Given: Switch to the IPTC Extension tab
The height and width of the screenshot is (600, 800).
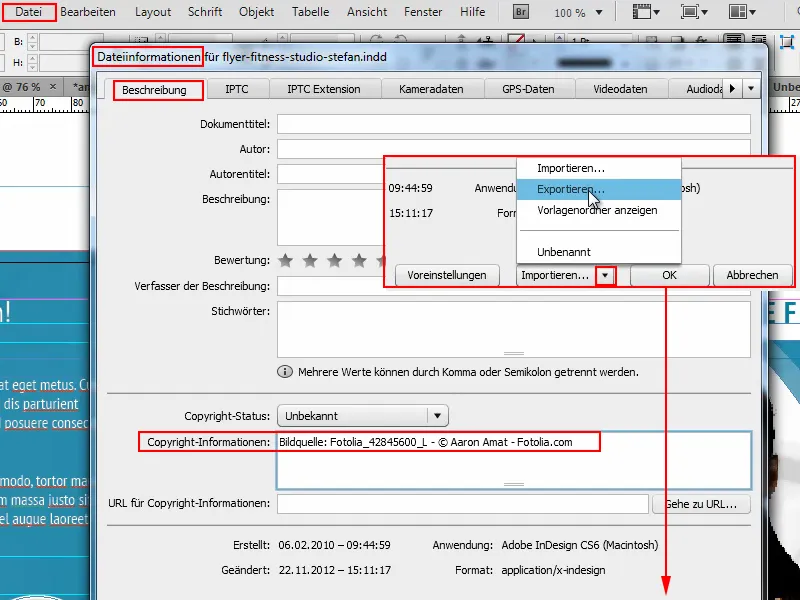Looking at the screenshot, I should (323, 89).
